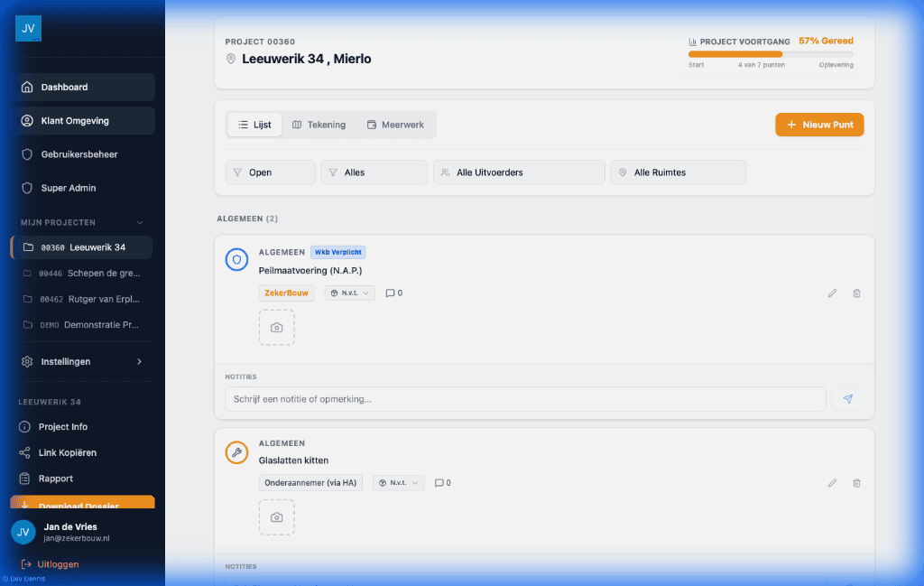924x586 pixels.
Task: Add photo to Peilmaatvoering via camera placeholder
Action: pos(276,328)
